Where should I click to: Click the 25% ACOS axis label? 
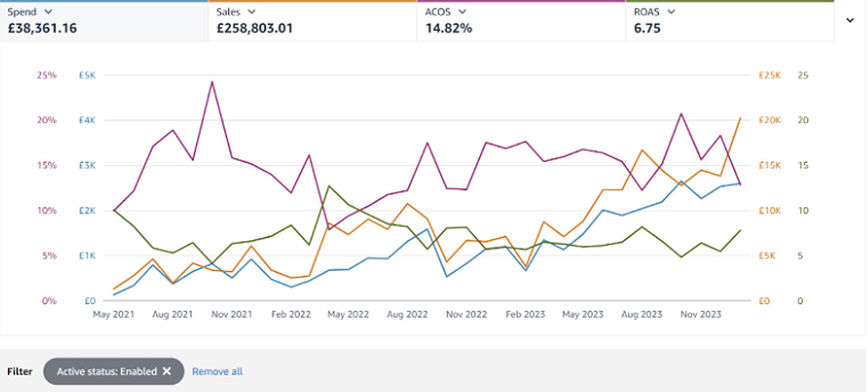coord(47,75)
